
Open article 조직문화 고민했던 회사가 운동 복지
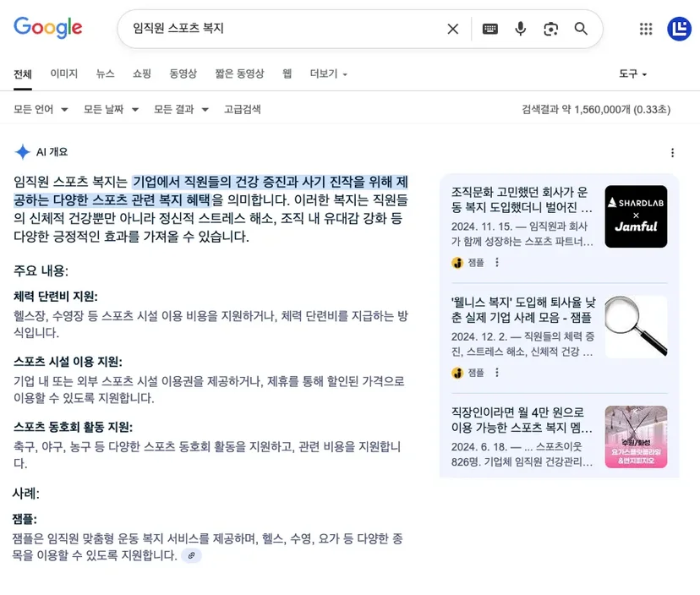(522, 199)
